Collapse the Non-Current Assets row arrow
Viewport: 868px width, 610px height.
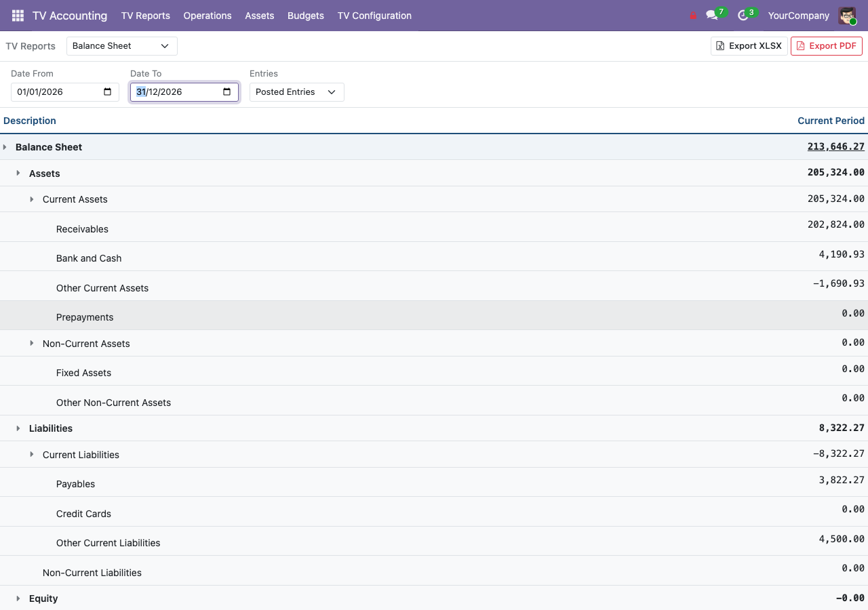click(x=32, y=344)
